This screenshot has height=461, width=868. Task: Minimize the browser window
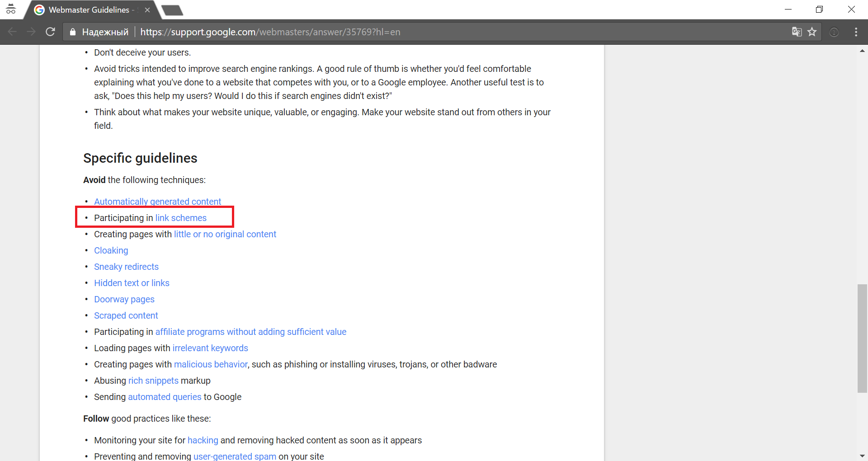[x=788, y=9]
